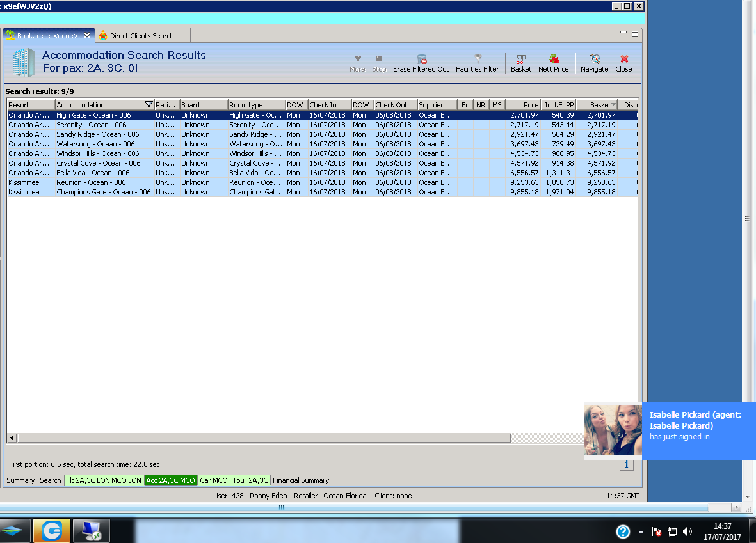Viewport: 756px width, 543px height.
Task: Select Champions Gate - Ocean - 006 row
Action: (322, 193)
